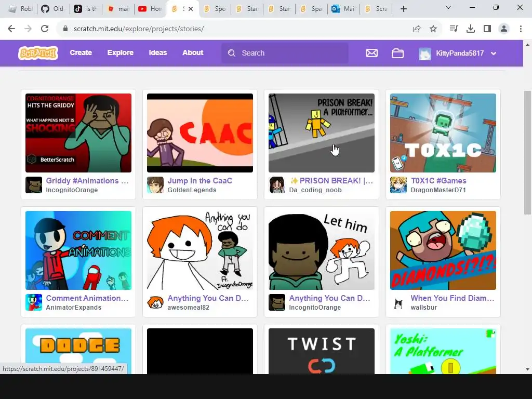The width and height of the screenshot is (532, 399).
Task: Click the Chrome profile icon
Action: coord(504,29)
